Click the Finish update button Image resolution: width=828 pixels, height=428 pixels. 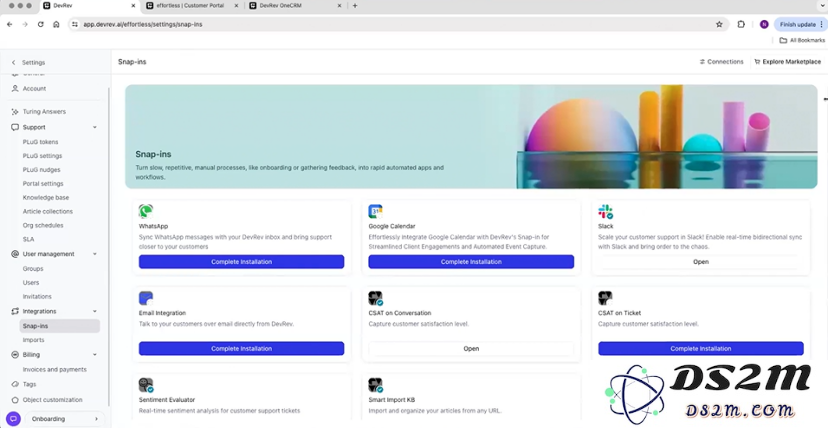[799, 24]
